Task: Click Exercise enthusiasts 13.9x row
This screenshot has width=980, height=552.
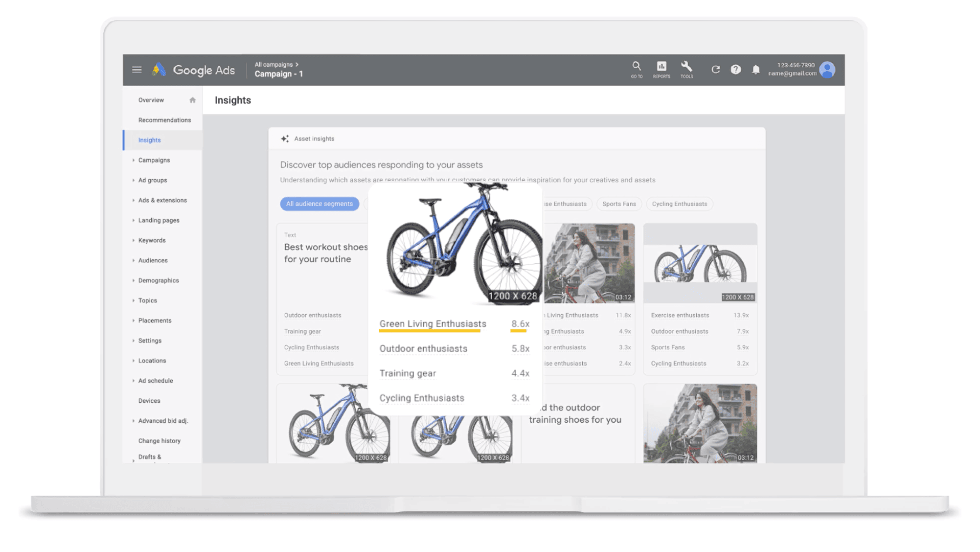Action: pyautogui.click(x=700, y=315)
